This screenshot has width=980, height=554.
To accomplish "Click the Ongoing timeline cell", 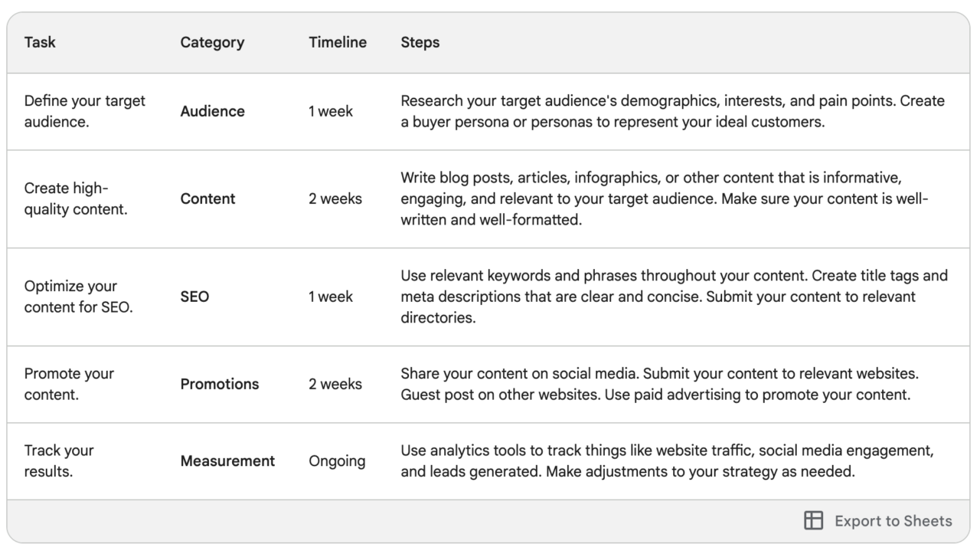I will pyautogui.click(x=337, y=461).
